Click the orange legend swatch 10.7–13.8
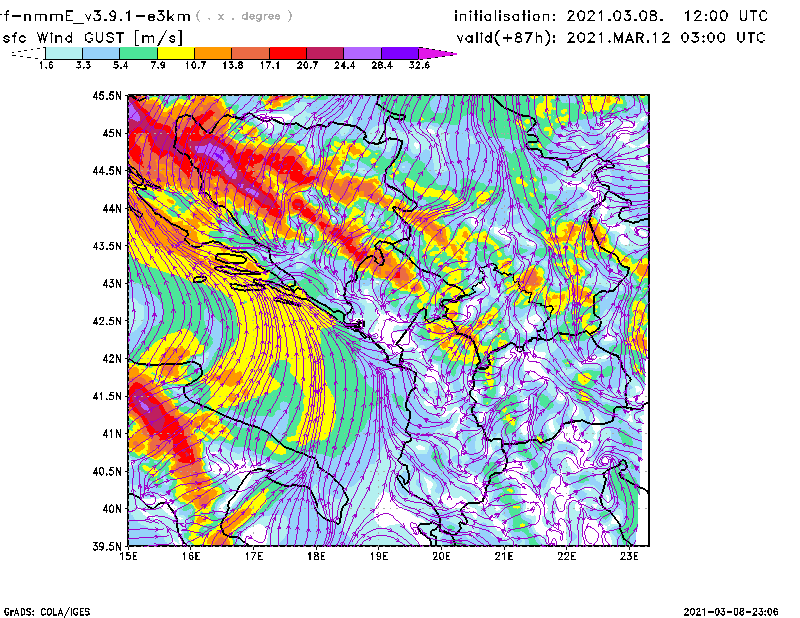Screen dimensions: 800x618 [213, 53]
